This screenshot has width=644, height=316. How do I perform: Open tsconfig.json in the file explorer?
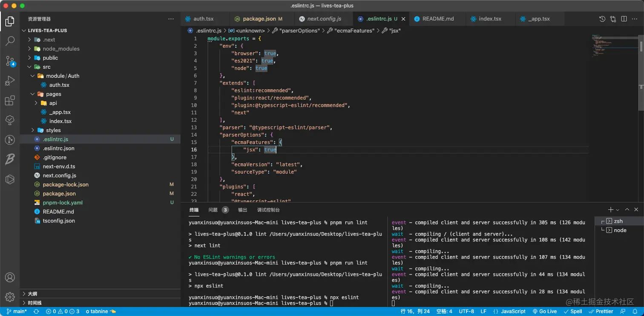[59, 221]
